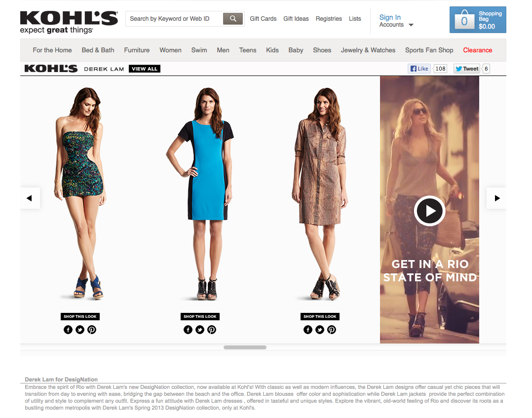Click the strapless sequin dress model image
This screenshot has height=418, width=532.
coord(81,193)
